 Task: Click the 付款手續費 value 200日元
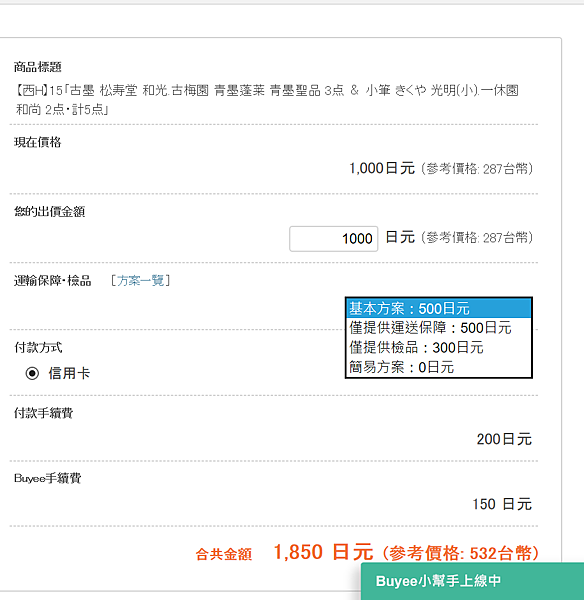pos(504,439)
